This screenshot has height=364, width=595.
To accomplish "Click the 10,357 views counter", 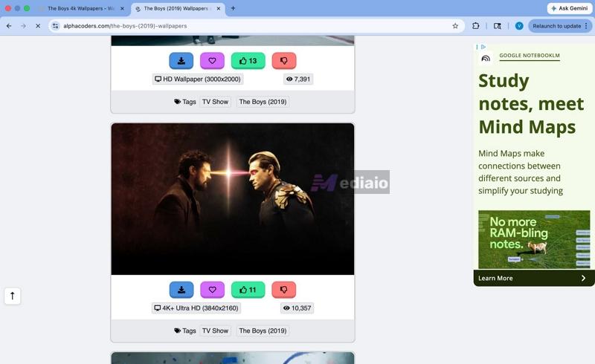I will (x=297, y=308).
